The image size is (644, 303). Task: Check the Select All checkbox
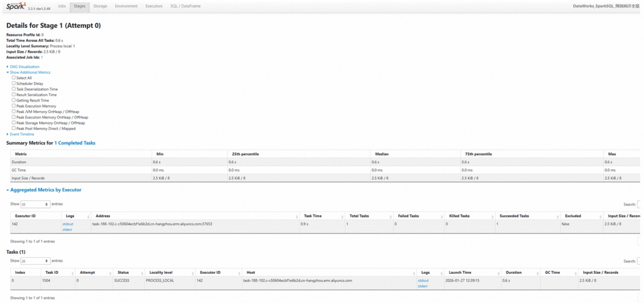(x=14, y=78)
